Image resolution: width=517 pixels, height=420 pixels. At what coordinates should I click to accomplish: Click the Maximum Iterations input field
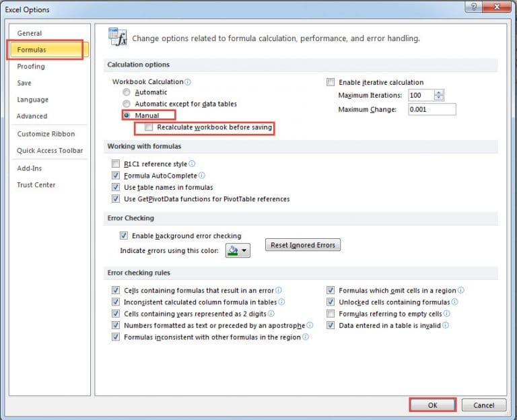pos(421,96)
